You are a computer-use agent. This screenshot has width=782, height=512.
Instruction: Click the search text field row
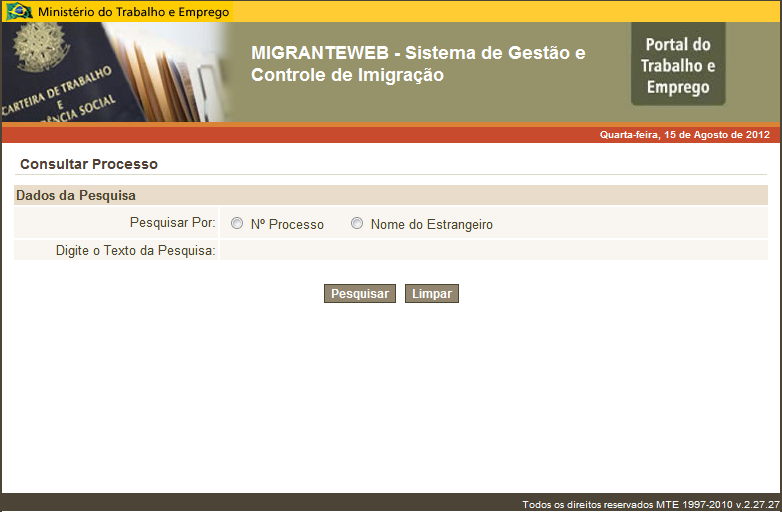pyautogui.click(x=493, y=250)
